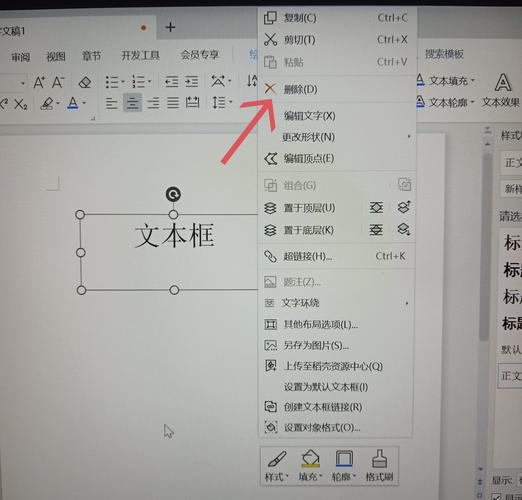Open the Outline (轮廓) mini toolbar dropdown
This screenshot has height=500, width=522.
click(x=344, y=466)
